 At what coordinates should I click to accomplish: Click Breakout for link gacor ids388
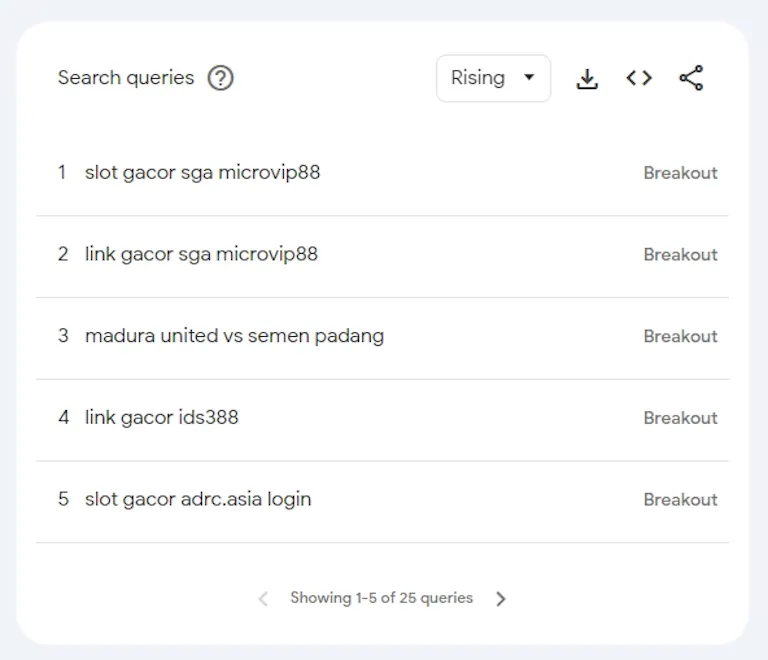tap(680, 418)
